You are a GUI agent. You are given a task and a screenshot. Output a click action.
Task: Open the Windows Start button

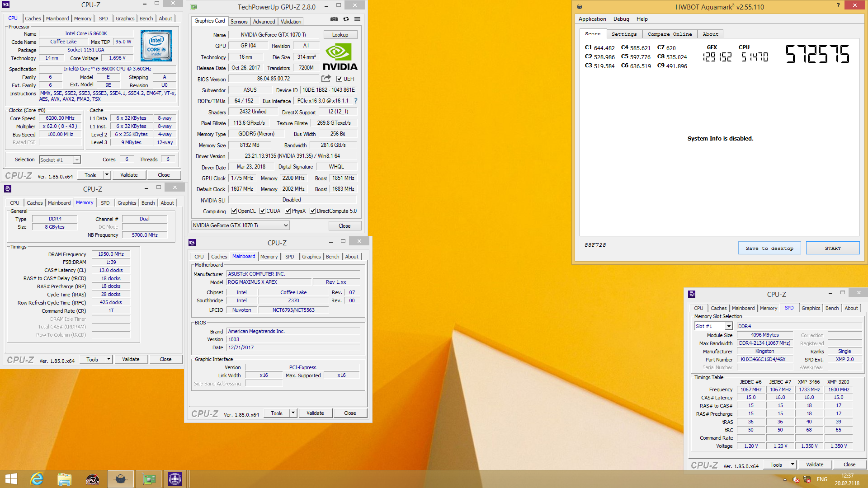[11, 479]
